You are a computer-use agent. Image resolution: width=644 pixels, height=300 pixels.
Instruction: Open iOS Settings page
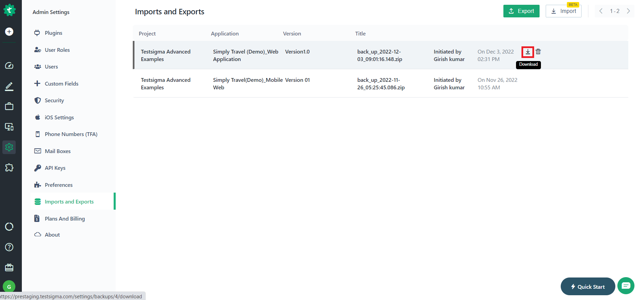tap(59, 117)
